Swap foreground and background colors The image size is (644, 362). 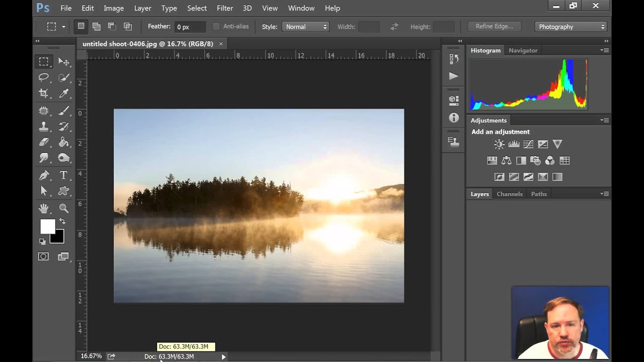click(x=62, y=221)
